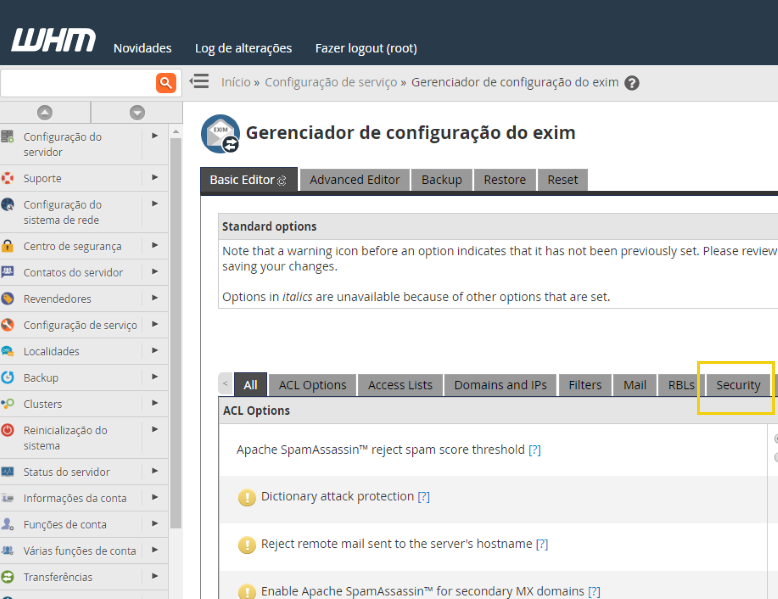The width and height of the screenshot is (778, 599).
Task: Click the Localidades icon
Action: [7, 351]
